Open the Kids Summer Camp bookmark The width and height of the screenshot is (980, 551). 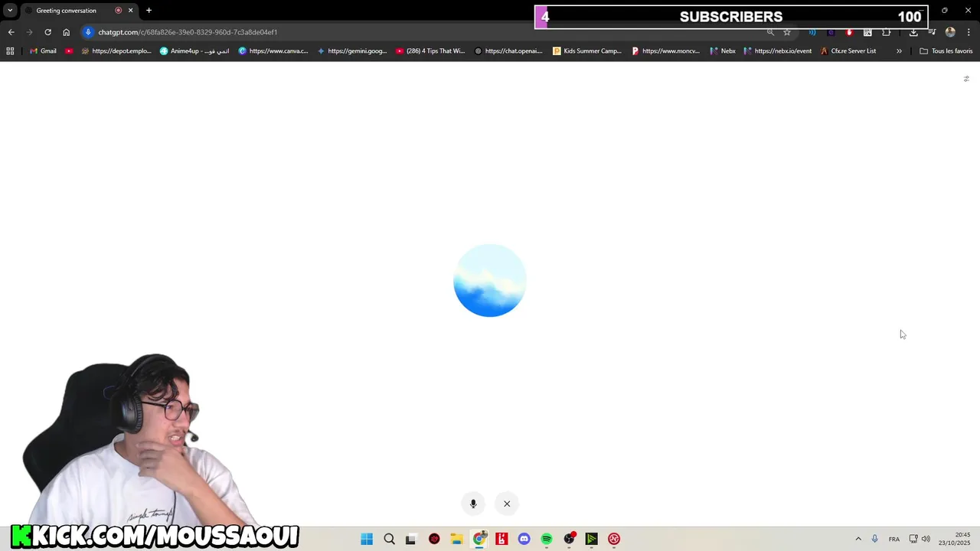point(587,51)
